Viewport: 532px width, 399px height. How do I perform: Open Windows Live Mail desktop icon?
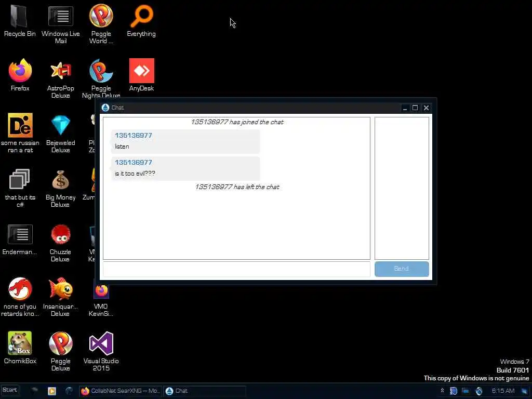(60, 24)
